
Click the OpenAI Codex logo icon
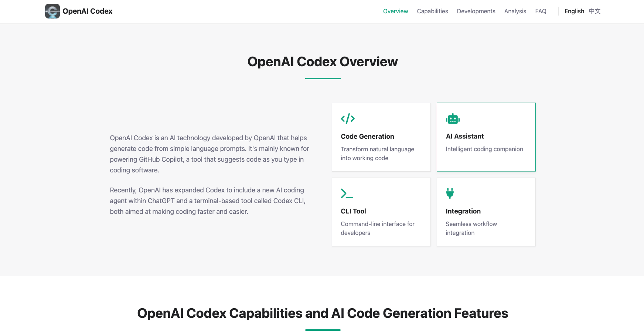coord(52,11)
